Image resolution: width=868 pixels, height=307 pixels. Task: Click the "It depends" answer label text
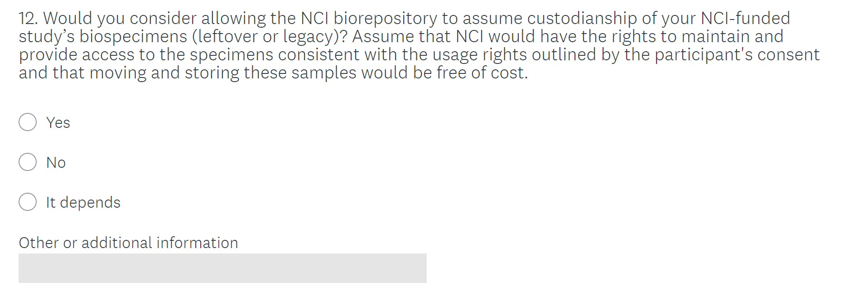click(83, 202)
